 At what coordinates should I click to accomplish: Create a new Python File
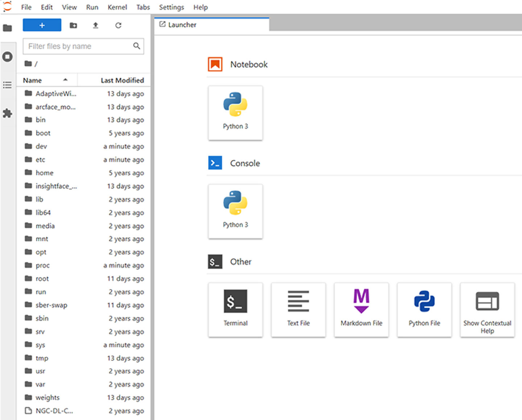[424, 310]
